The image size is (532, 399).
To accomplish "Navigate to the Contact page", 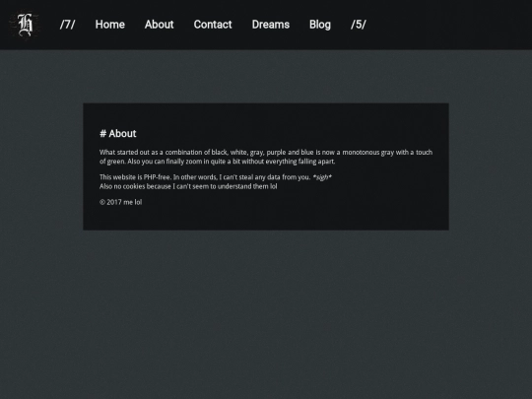I will [213, 25].
